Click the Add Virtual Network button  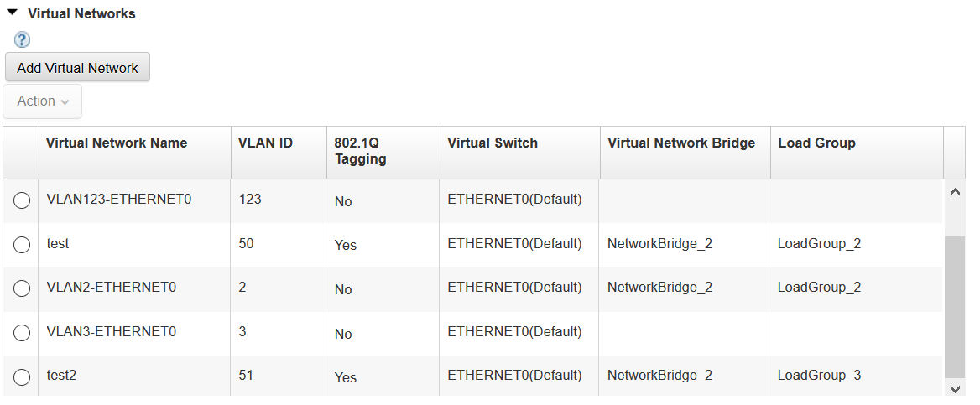[x=77, y=67]
